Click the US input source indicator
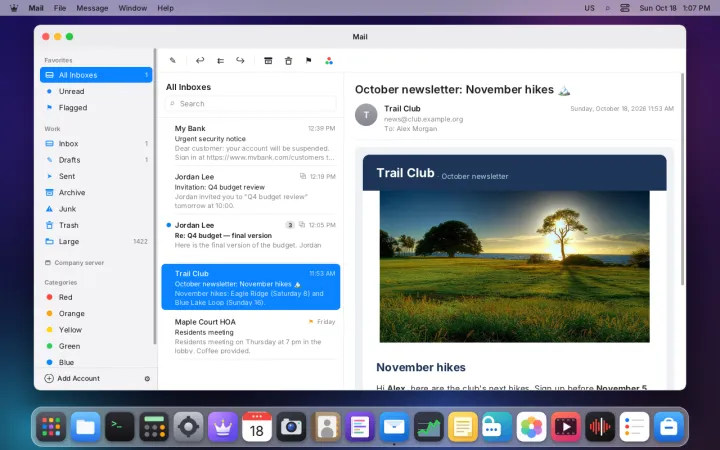This screenshot has height=450, width=720. tap(589, 8)
